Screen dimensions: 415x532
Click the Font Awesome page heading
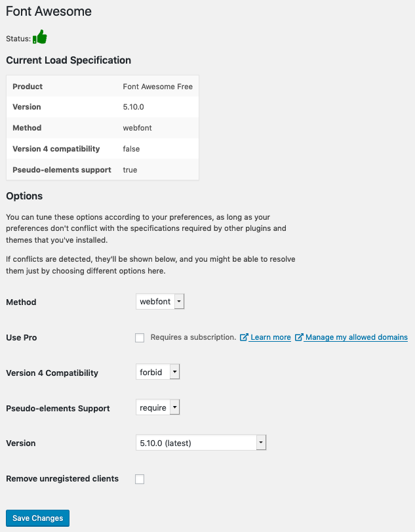[49, 11]
